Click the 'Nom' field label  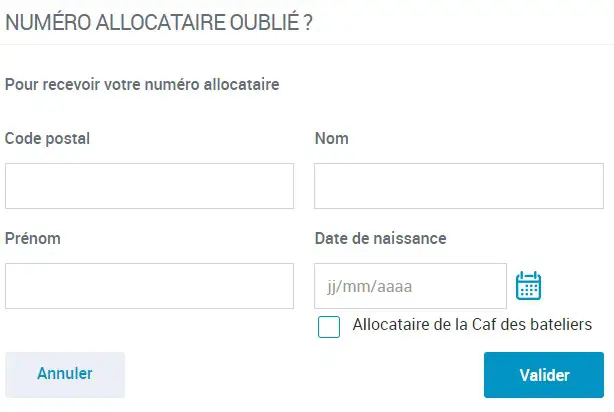331,139
